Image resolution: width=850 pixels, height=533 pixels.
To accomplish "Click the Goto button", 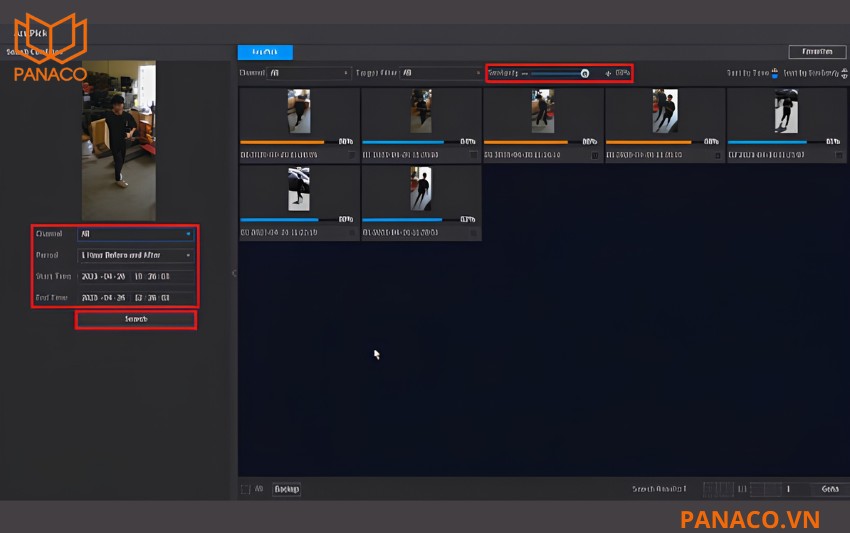I will 830,489.
